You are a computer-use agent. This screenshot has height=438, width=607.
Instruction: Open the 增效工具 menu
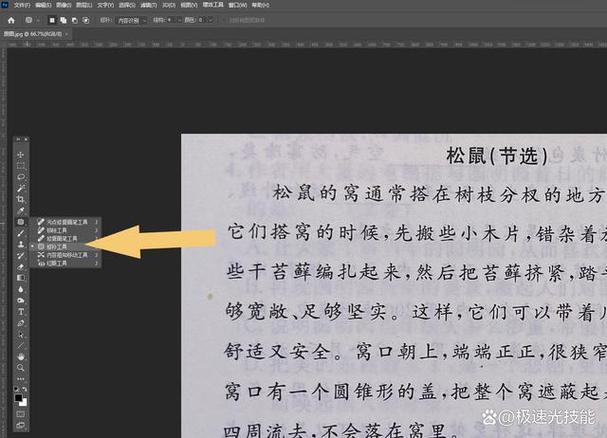tap(213, 5)
